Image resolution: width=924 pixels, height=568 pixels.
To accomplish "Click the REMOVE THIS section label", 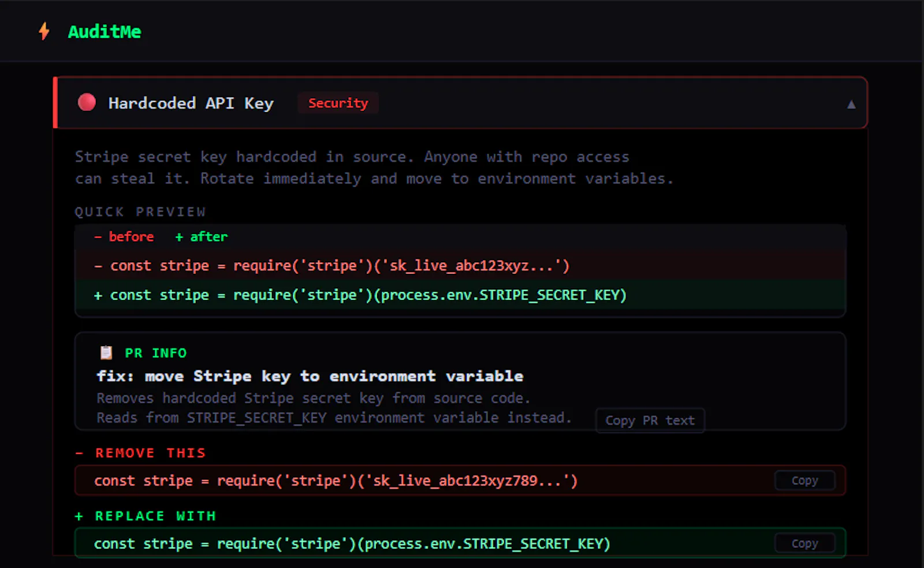I will (140, 453).
